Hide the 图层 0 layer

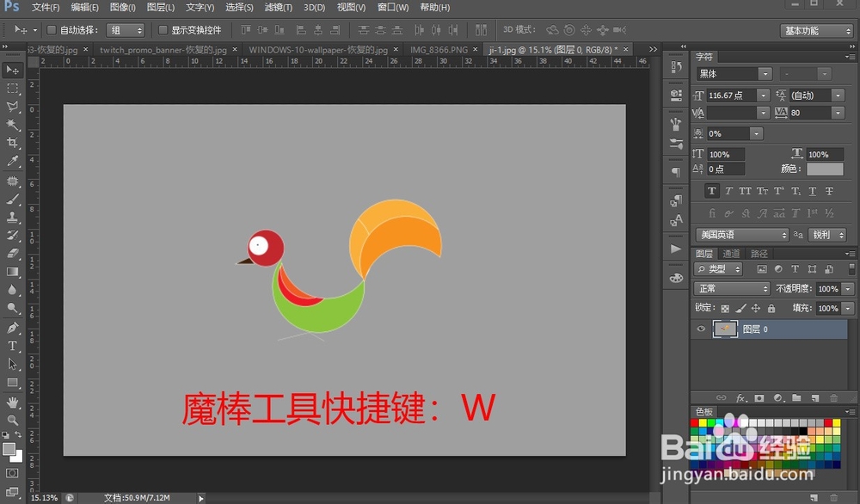click(702, 329)
